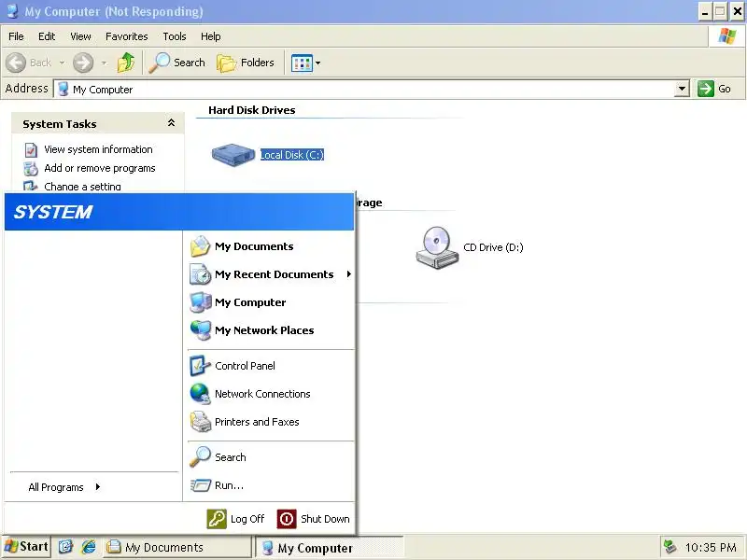
Task: Open My Computer from Start menu
Action: [271, 302]
